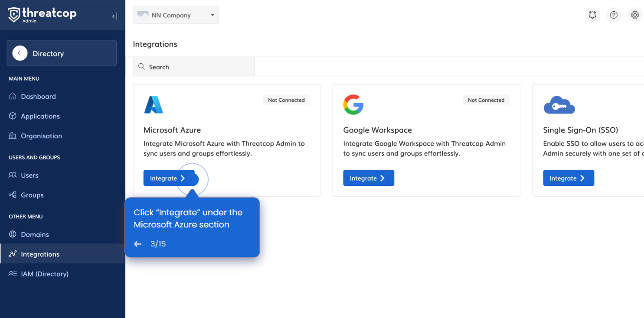The height and width of the screenshot is (318, 644).
Task: Collapse the sidebar using the arrow icon
Action: point(114,16)
